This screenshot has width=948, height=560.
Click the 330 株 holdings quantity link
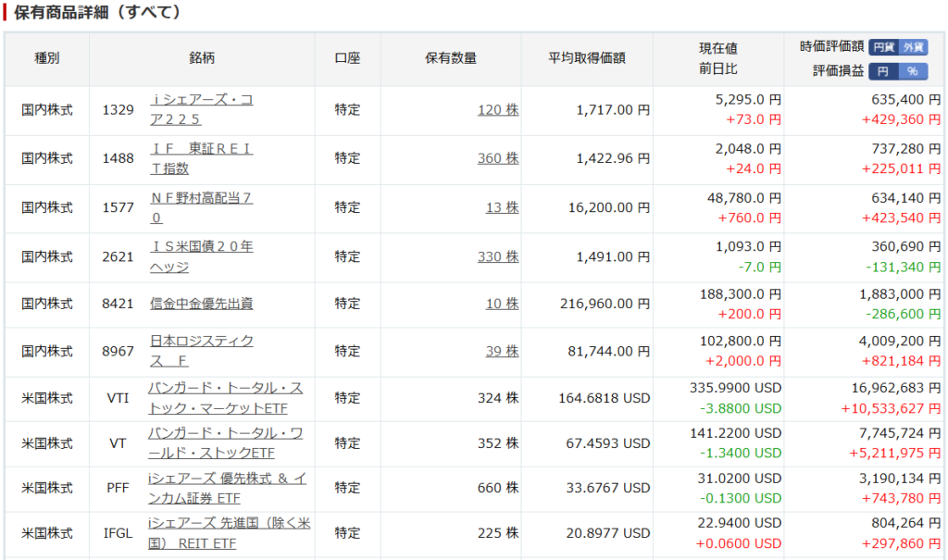click(498, 256)
